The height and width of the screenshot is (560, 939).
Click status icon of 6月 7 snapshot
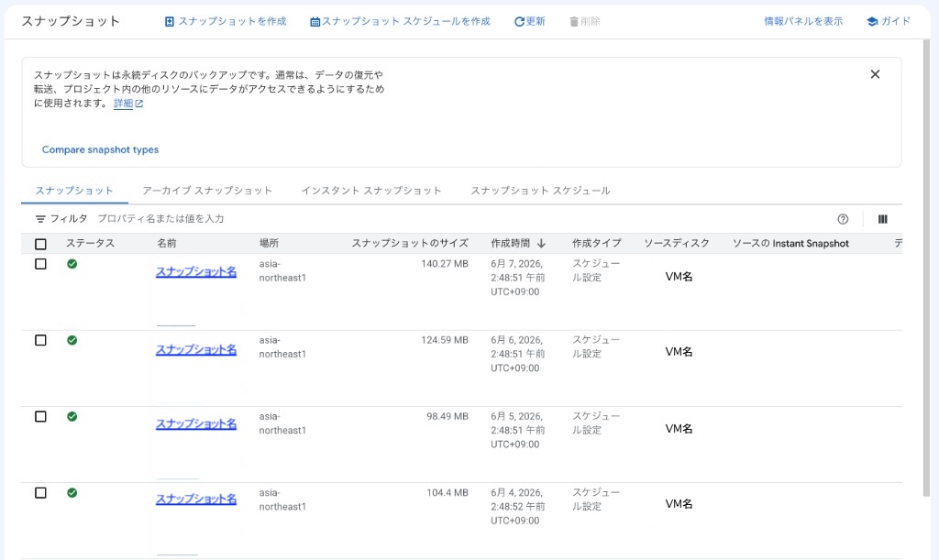coord(72,264)
